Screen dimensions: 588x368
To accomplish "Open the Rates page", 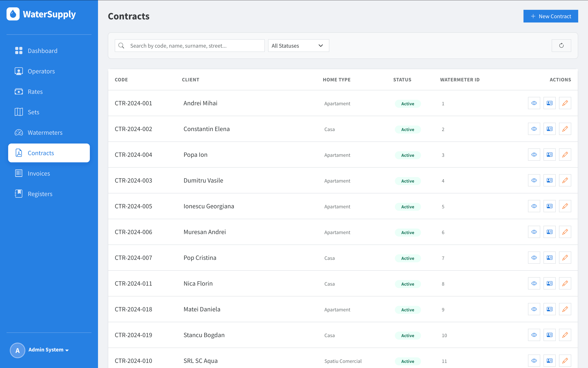I will 49,92.
